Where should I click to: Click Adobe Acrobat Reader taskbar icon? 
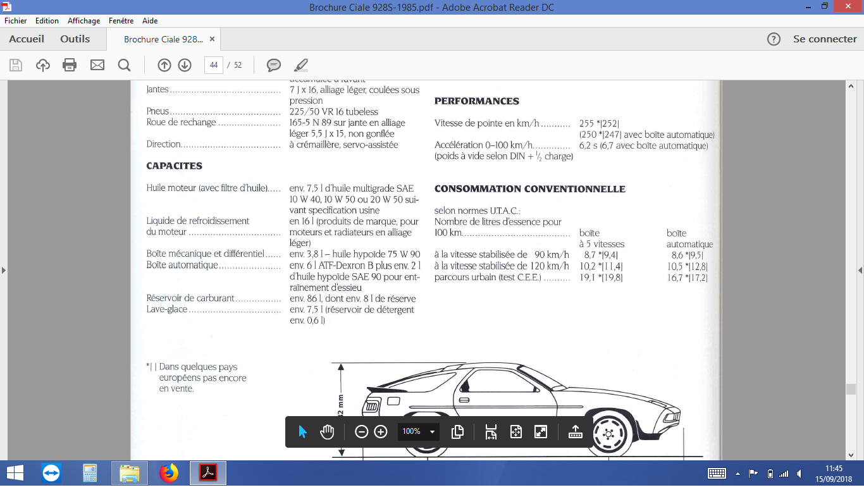tap(208, 473)
